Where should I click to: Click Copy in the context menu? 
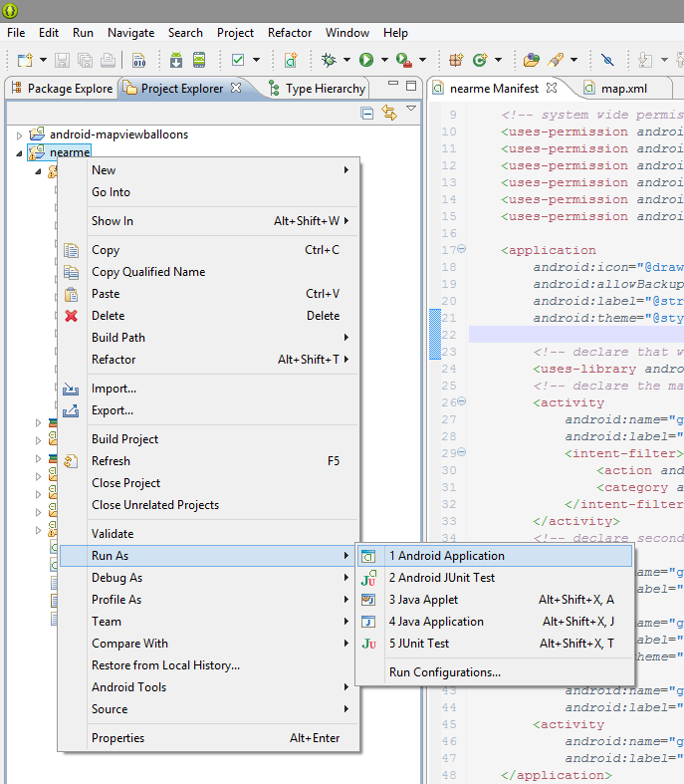coord(209,250)
